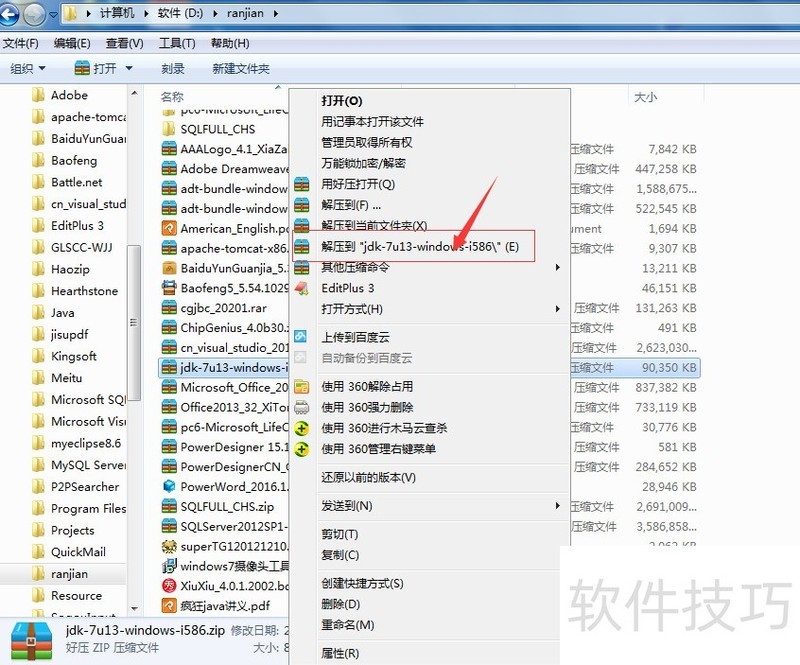This screenshot has height=665, width=800.
Task: Click the Forward navigation arrow button
Action: [x=34, y=14]
